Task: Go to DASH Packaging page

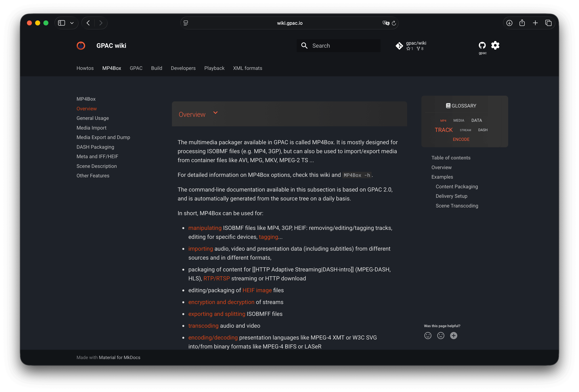Action: coord(95,147)
